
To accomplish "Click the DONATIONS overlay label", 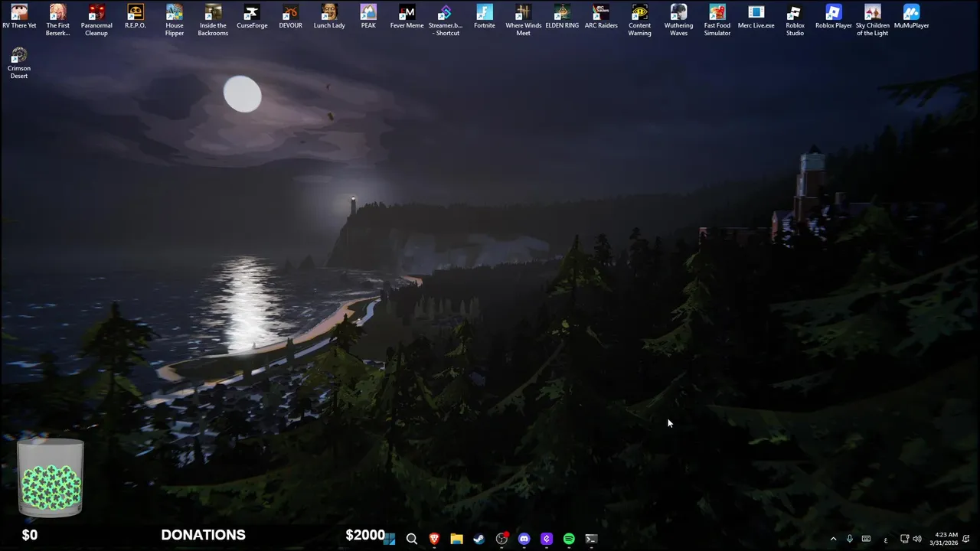I will (203, 535).
